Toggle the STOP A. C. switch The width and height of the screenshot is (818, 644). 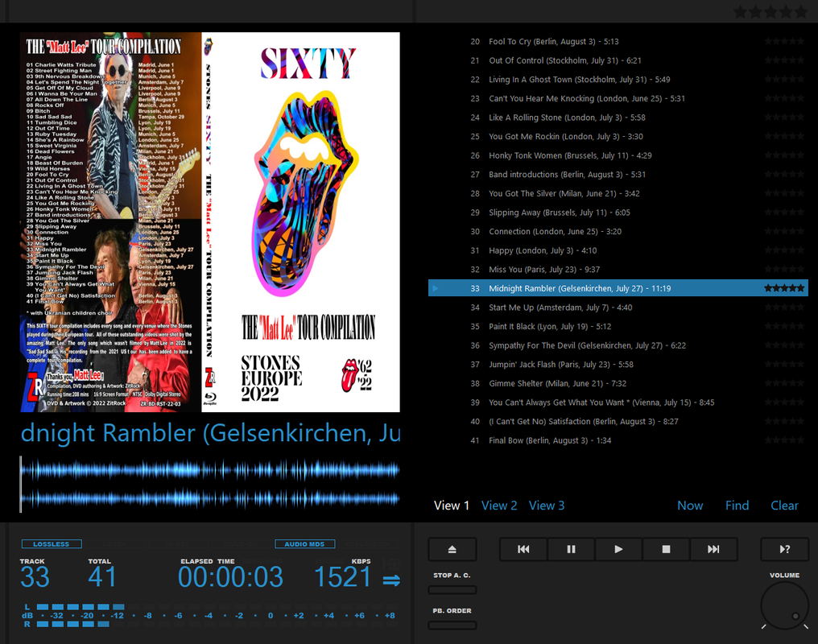[x=452, y=590]
